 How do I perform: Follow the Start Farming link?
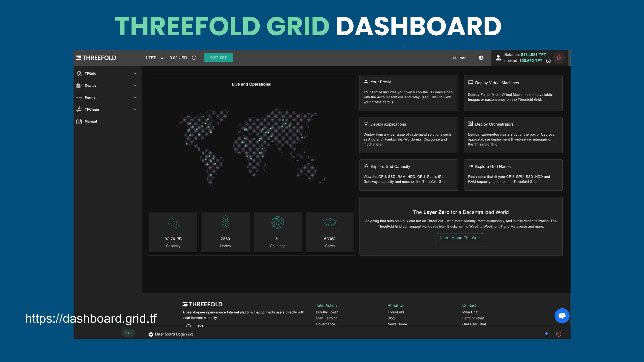(x=326, y=318)
